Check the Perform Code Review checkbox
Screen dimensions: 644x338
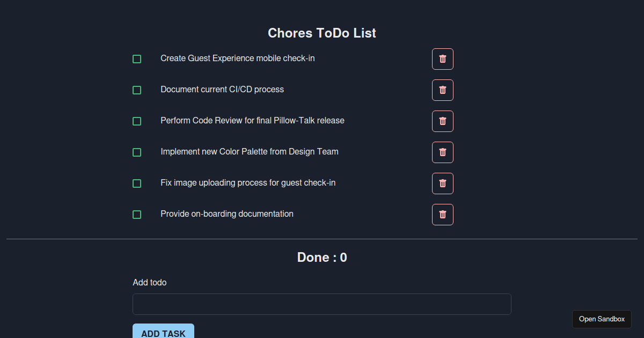(x=137, y=121)
